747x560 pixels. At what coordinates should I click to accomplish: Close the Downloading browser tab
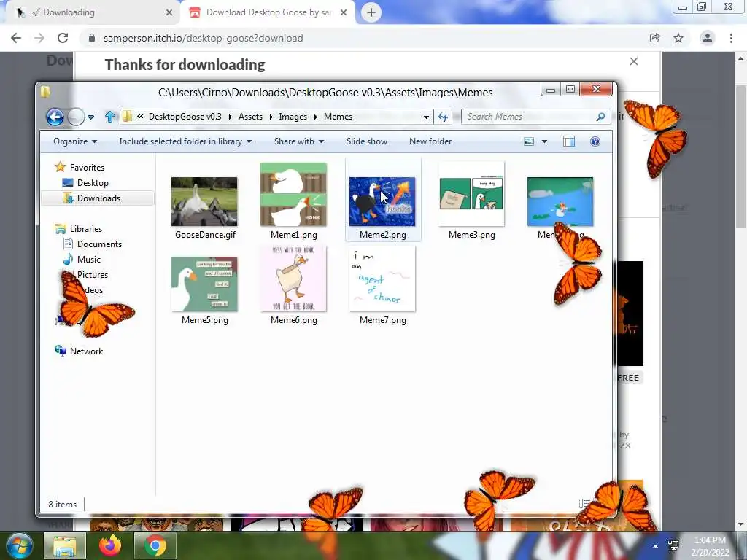[x=169, y=12]
